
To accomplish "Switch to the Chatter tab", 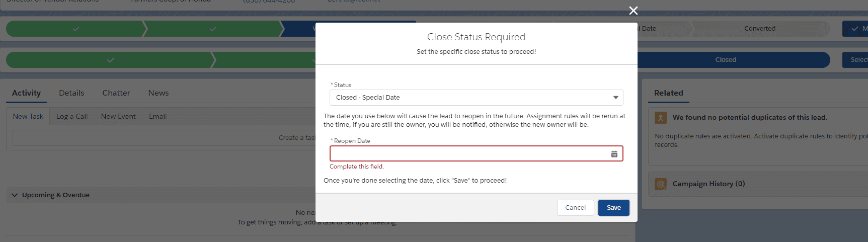I will coord(116,93).
